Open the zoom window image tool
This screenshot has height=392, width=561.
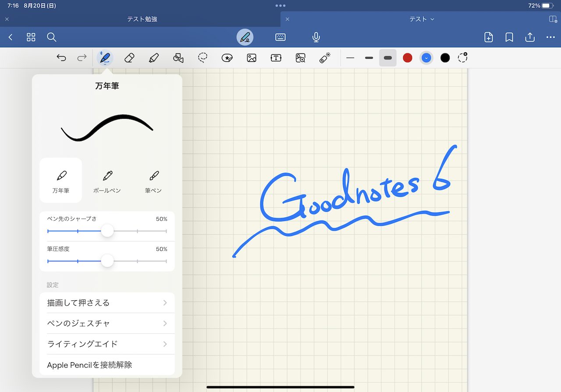pos(301,58)
